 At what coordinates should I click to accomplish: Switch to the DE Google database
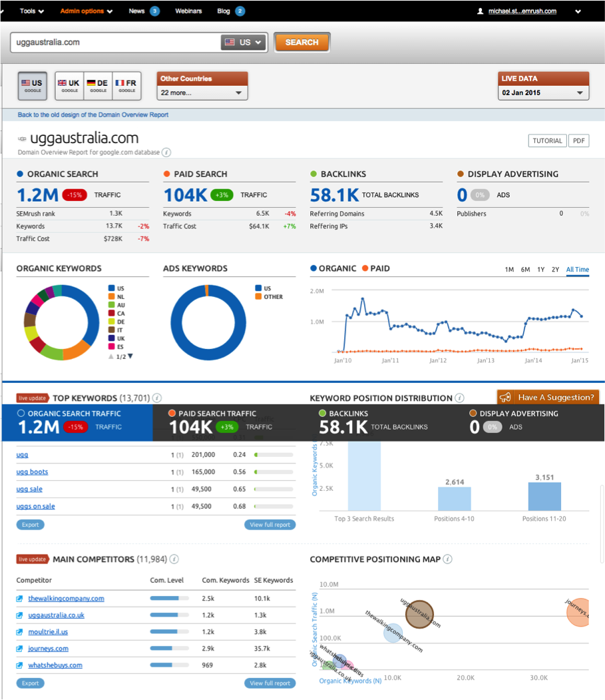click(97, 86)
